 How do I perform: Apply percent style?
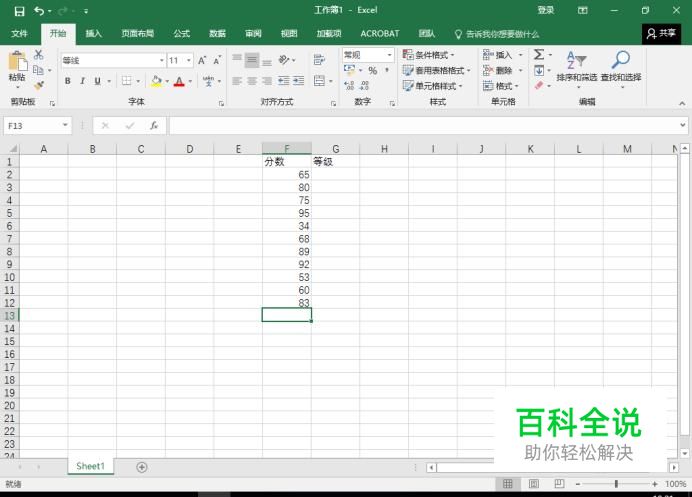[373, 71]
